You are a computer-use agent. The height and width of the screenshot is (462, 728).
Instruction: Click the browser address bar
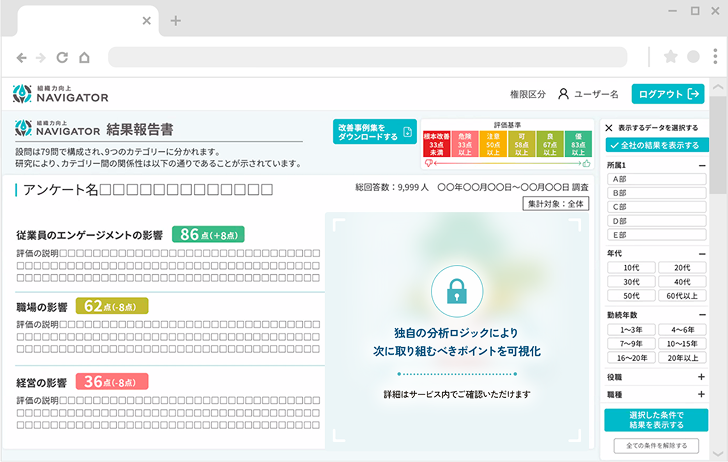pos(368,57)
